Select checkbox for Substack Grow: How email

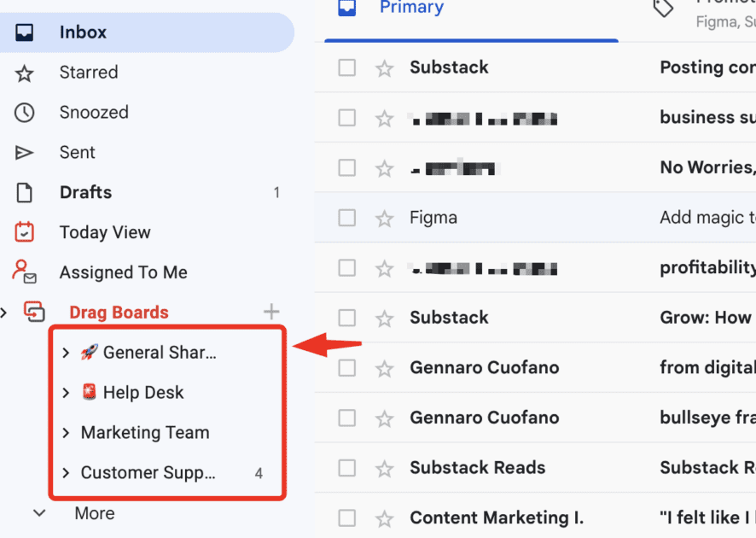347,318
